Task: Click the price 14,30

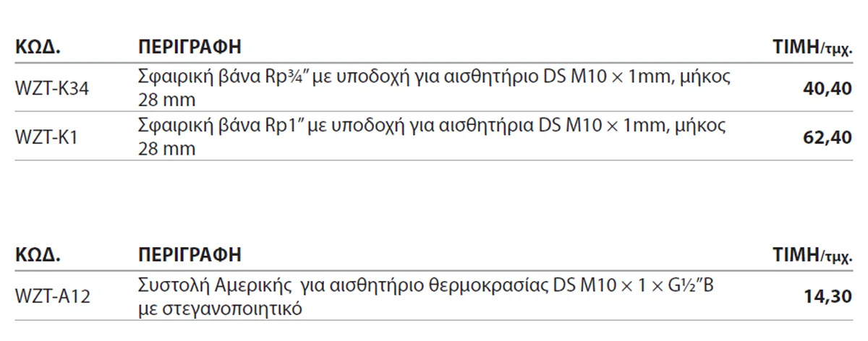Action: click(827, 297)
